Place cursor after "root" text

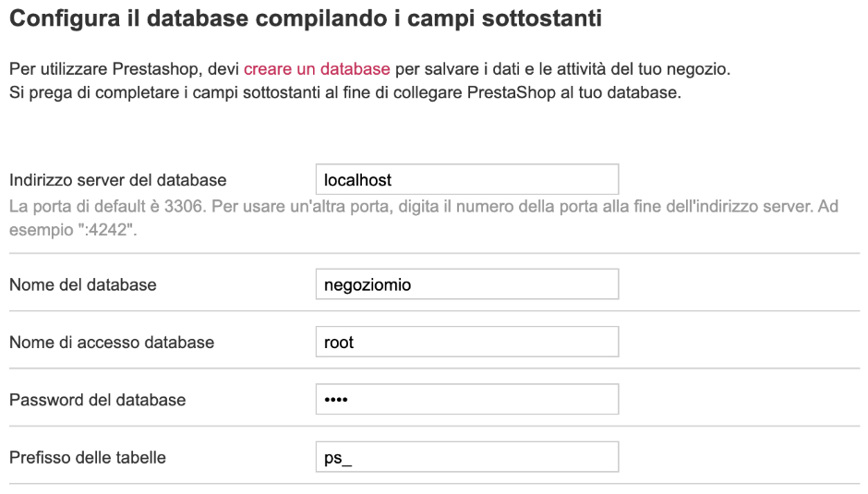pyautogui.click(x=356, y=343)
